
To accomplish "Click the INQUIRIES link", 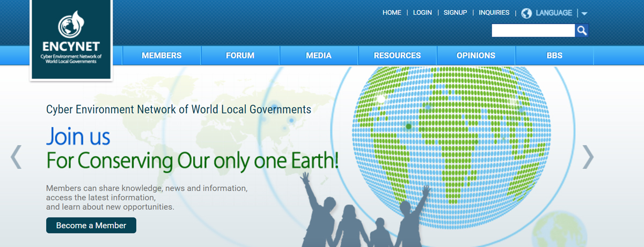I will pyautogui.click(x=494, y=13).
